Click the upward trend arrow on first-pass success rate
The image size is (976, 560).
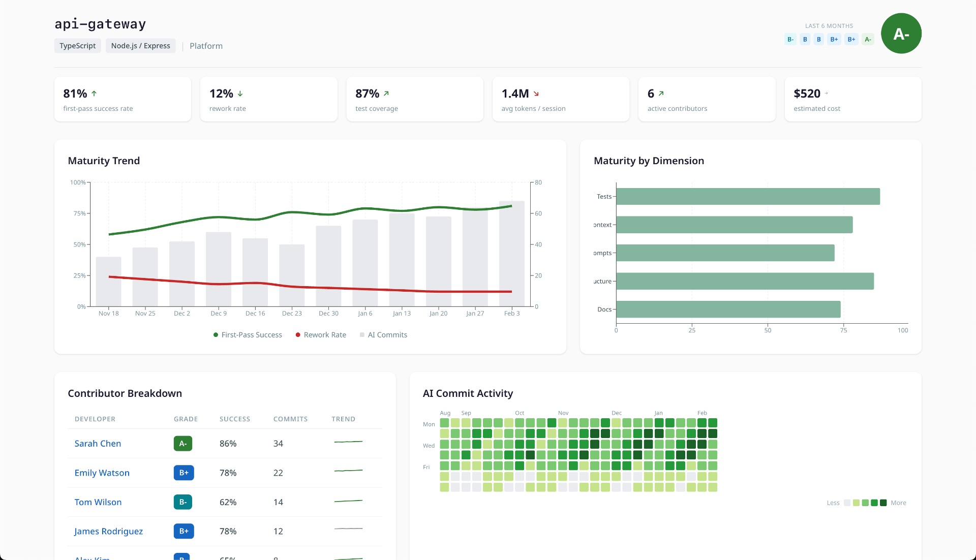pos(94,93)
